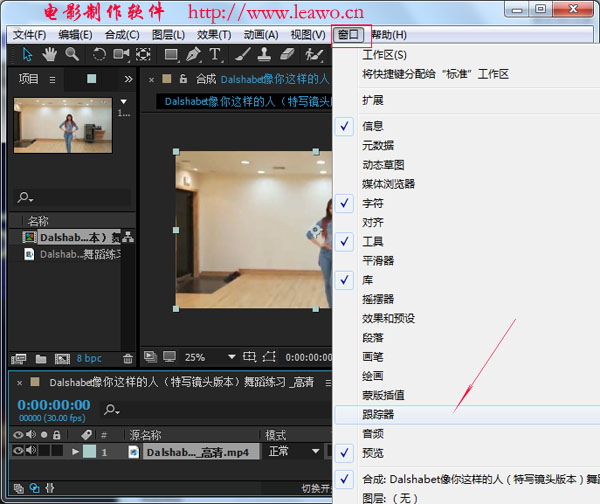The width and height of the screenshot is (600, 504).
Task: Click the 8 bpc color depth button
Action: (89, 359)
